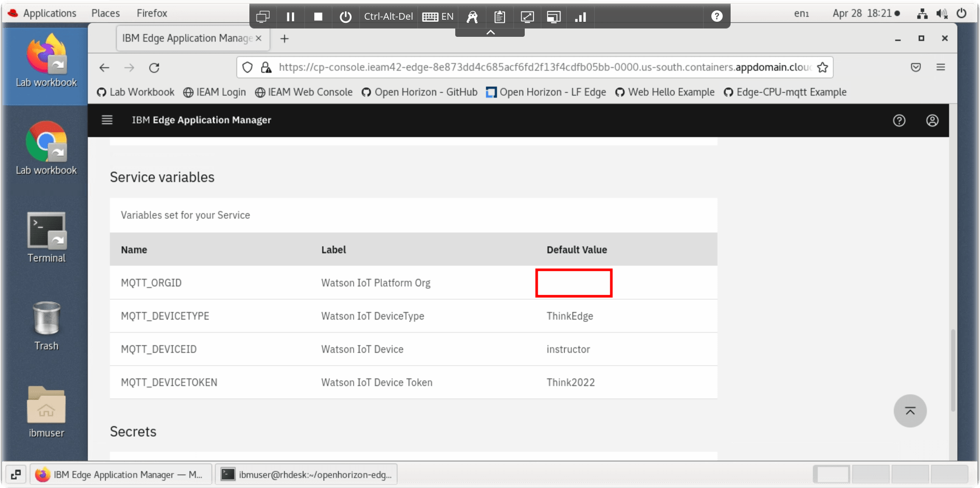Screen dimensions: 980x488
Task: Click the shield tracking protection icon
Action: point(247,67)
